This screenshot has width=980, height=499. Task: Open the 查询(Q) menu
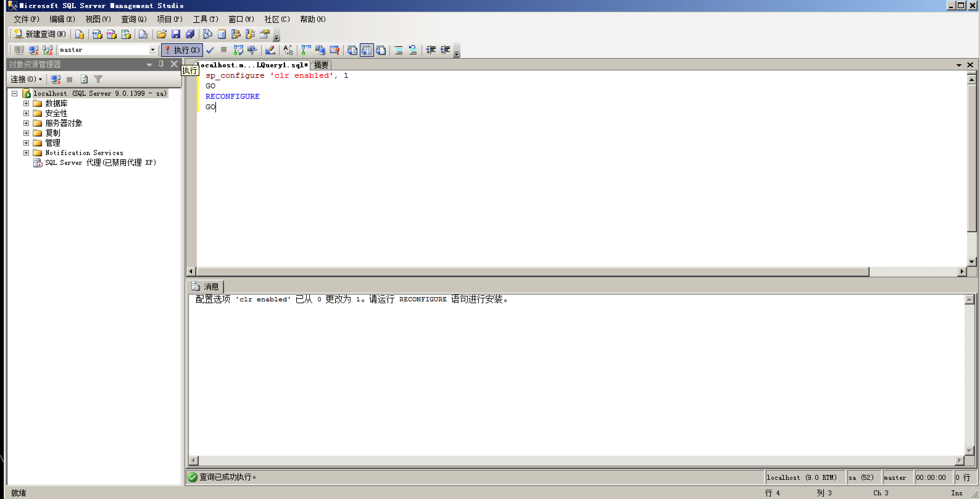click(134, 19)
